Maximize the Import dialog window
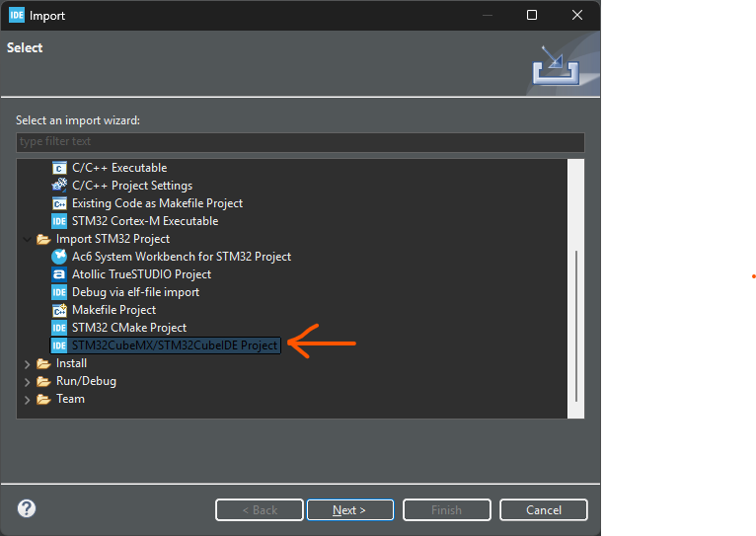Viewport: 756px width, 536px height. pyautogui.click(x=532, y=15)
